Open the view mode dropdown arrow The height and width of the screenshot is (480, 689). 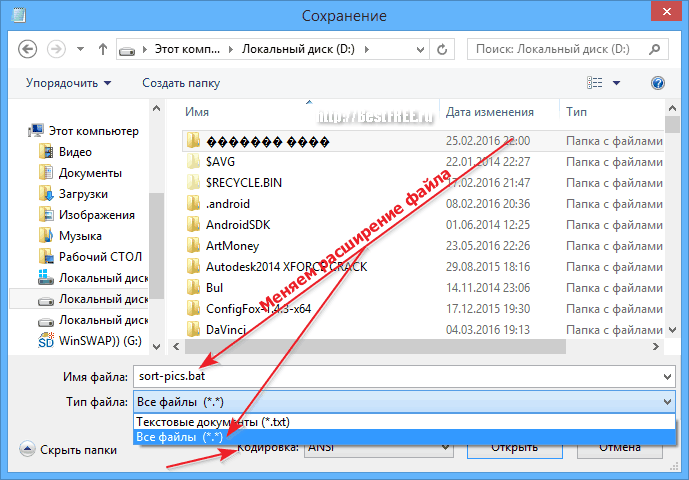(617, 83)
